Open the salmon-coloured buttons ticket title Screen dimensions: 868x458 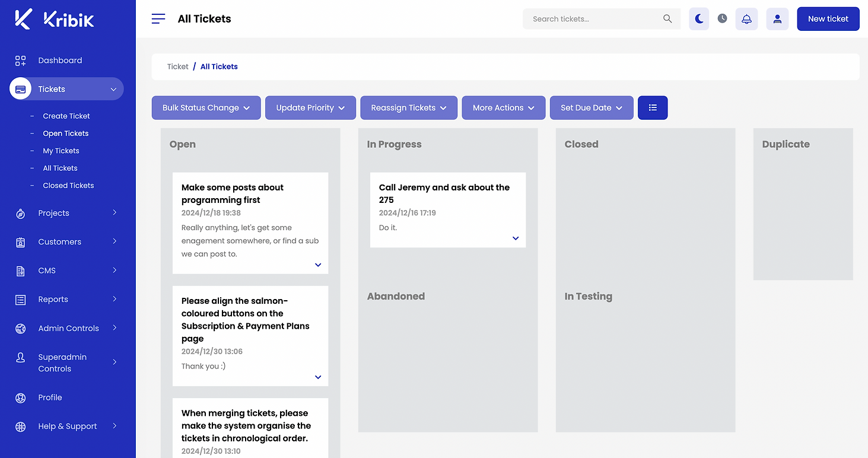pyautogui.click(x=246, y=320)
